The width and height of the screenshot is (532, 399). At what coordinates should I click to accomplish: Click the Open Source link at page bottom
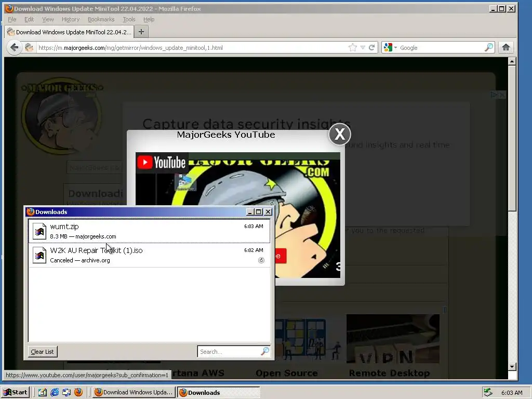tap(287, 373)
